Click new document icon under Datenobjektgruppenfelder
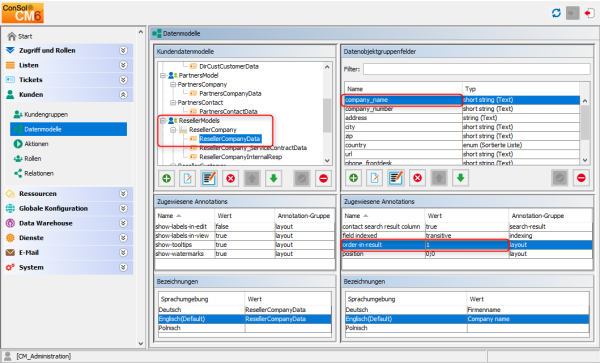The image size is (600, 363). [x=375, y=178]
